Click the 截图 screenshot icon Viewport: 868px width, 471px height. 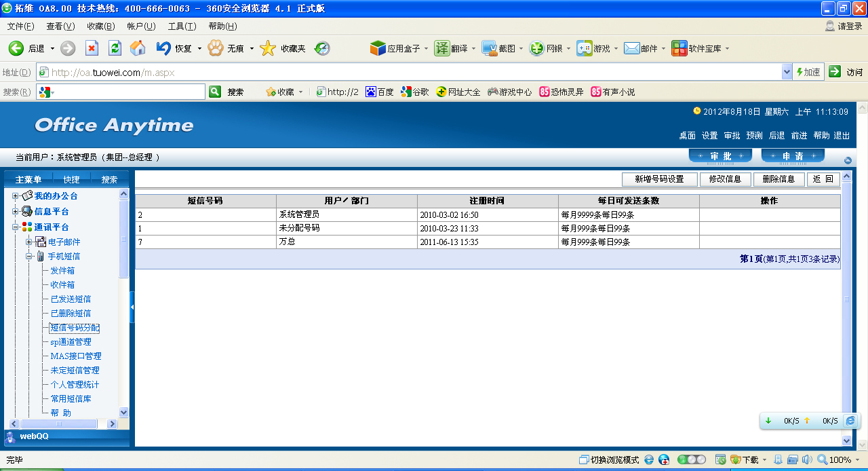(x=490, y=48)
